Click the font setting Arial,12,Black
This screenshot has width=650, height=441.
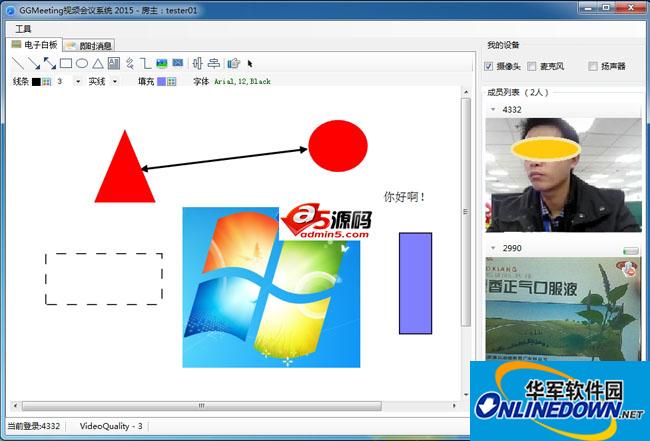242,82
